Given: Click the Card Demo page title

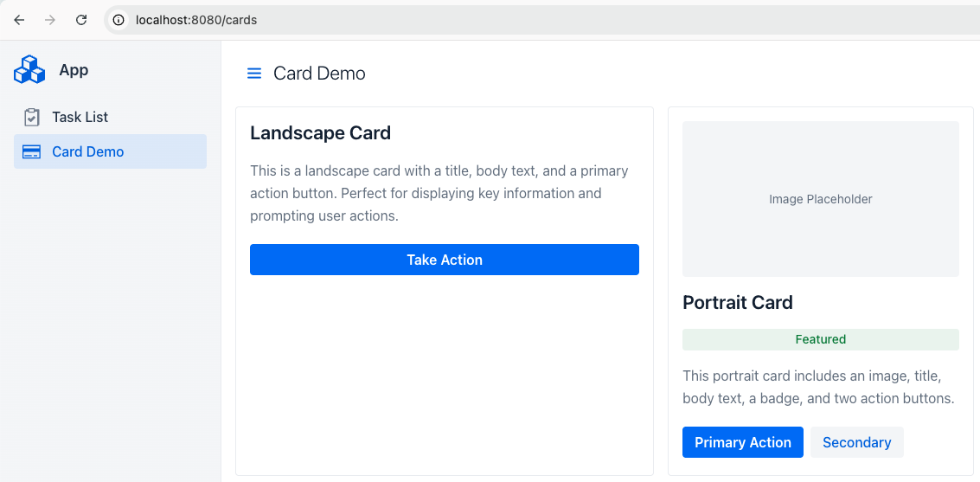Looking at the screenshot, I should 319,74.
